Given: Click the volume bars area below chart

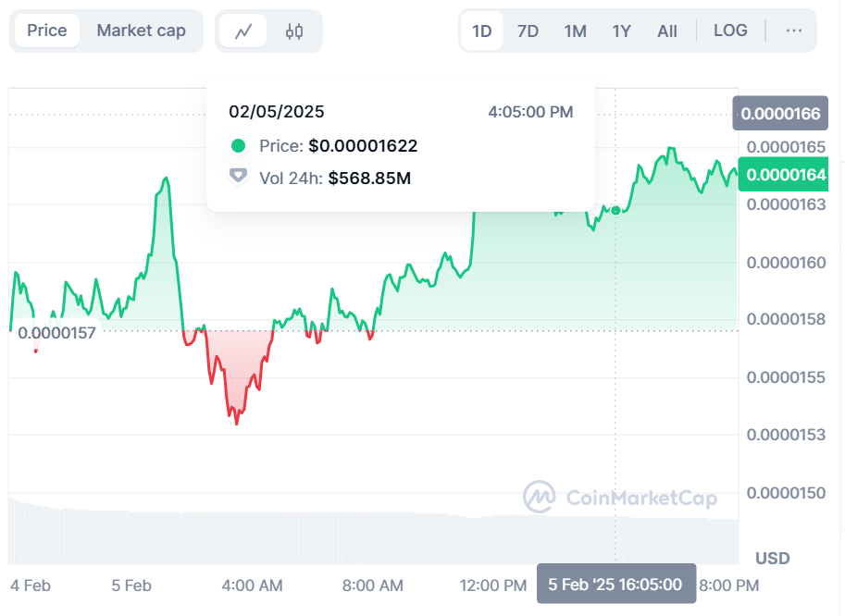Looking at the screenshot, I should tap(370, 535).
